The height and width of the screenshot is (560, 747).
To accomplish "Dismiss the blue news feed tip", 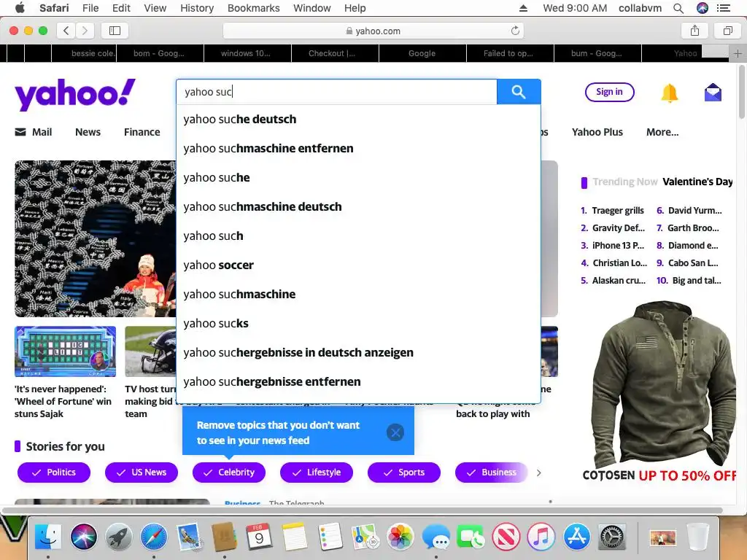I will point(395,432).
